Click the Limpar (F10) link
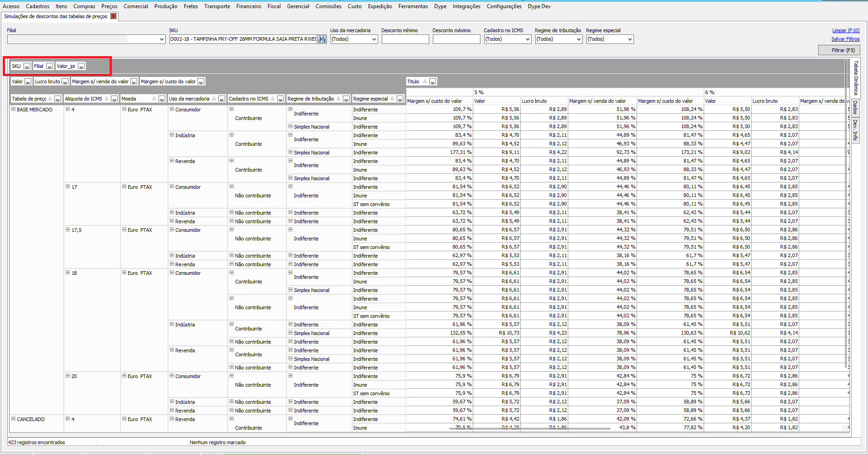The height and width of the screenshot is (455, 868). [845, 30]
